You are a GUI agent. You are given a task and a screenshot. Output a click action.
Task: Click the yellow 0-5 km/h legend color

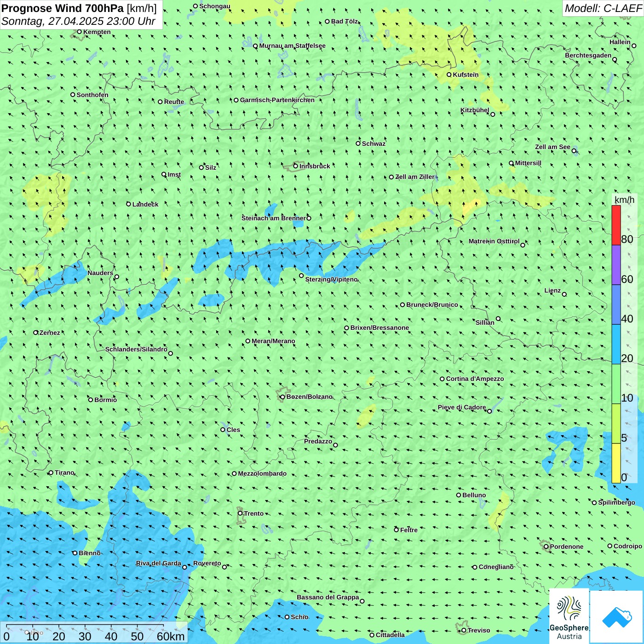click(616, 463)
